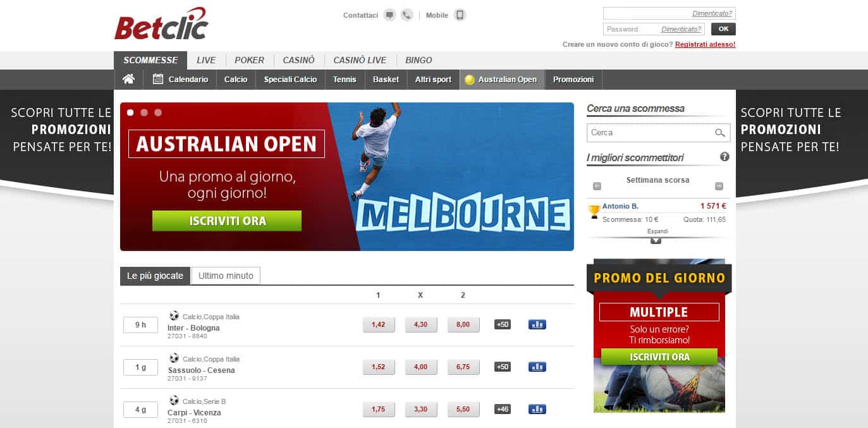This screenshot has height=428, width=868.
Task: Click Registrati adesso! link
Action: (705, 44)
